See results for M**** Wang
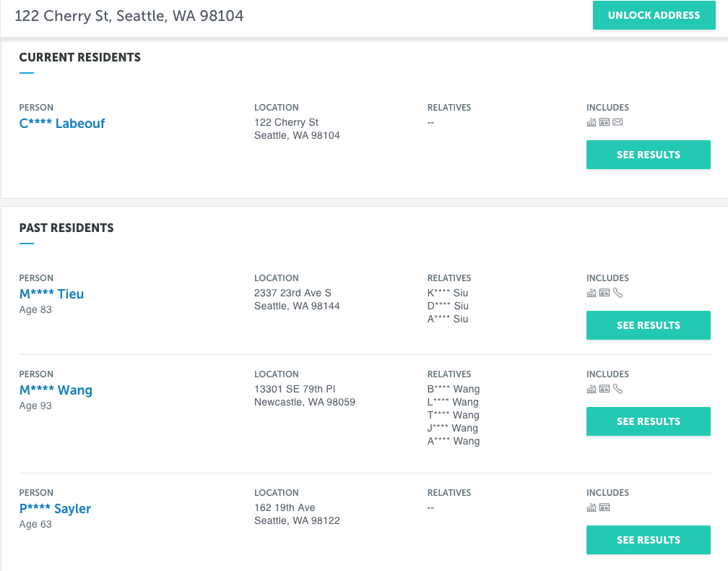Image resolution: width=728 pixels, height=571 pixels. point(648,421)
